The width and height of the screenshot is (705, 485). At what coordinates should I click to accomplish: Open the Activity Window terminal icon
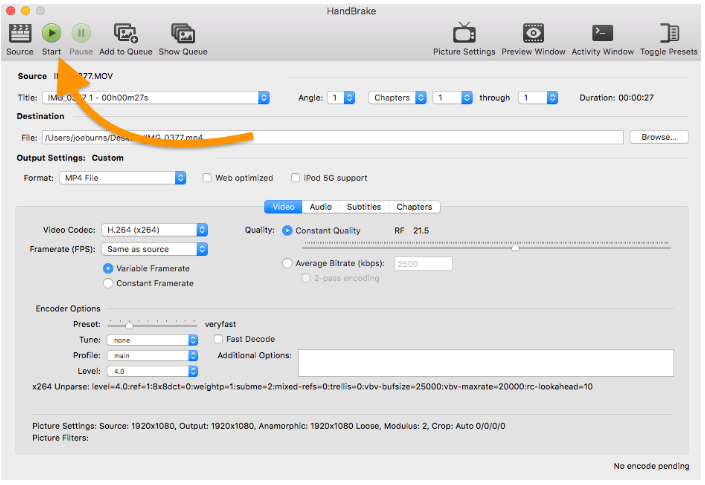(x=602, y=33)
